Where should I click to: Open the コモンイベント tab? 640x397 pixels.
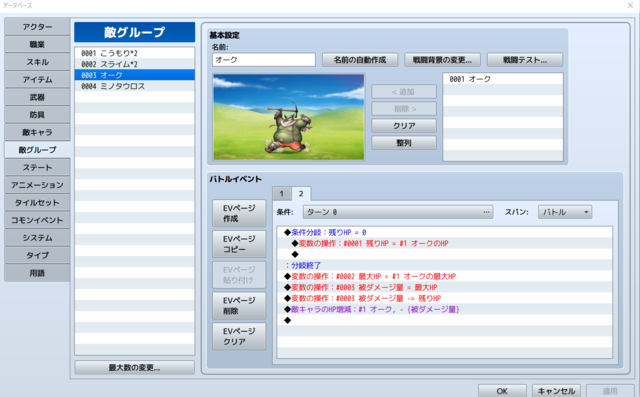[x=37, y=220]
